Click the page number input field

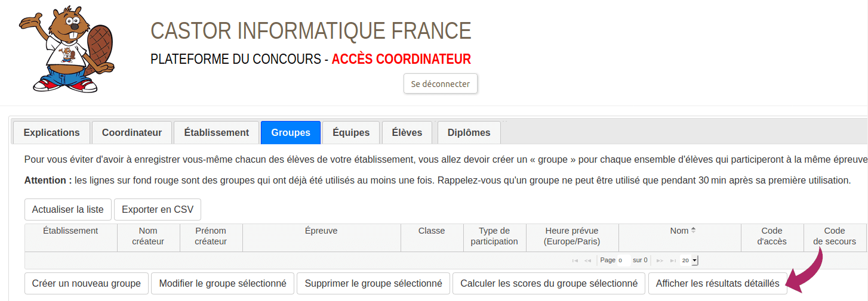(624, 260)
